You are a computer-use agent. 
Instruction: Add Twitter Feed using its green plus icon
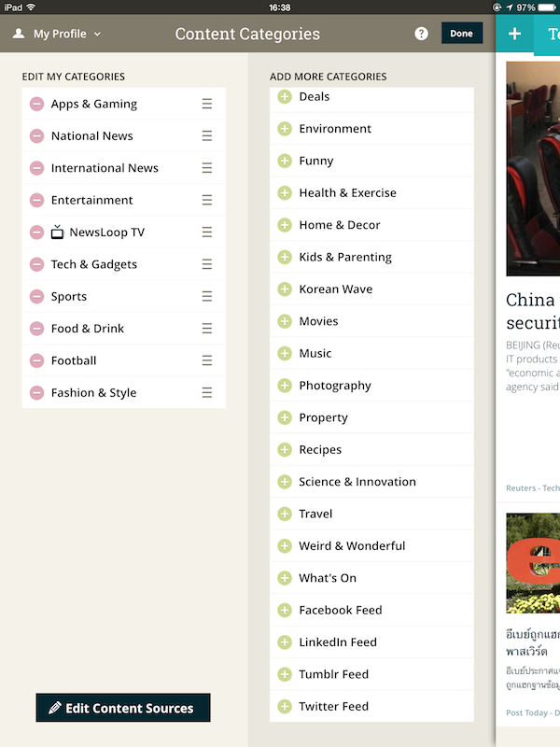pyautogui.click(x=285, y=706)
